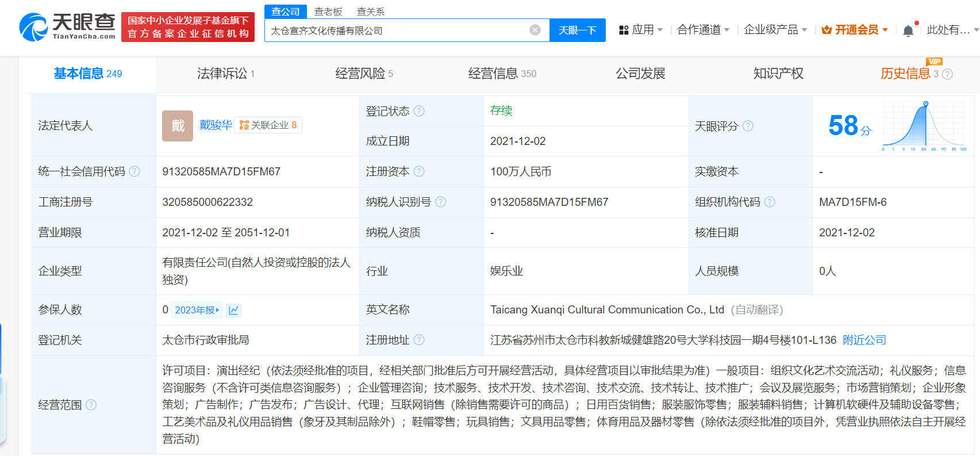The width and height of the screenshot is (980, 456).
Task: Click the 戴 avatar of legal representative
Action: point(178,126)
